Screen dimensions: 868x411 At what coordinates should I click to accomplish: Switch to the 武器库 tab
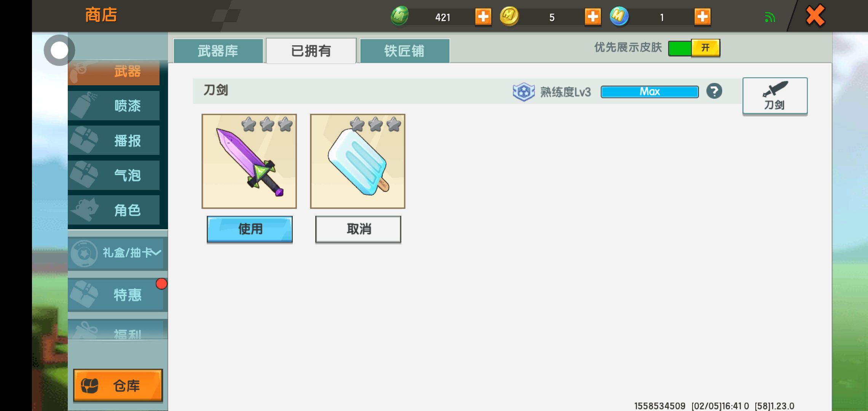(218, 51)
